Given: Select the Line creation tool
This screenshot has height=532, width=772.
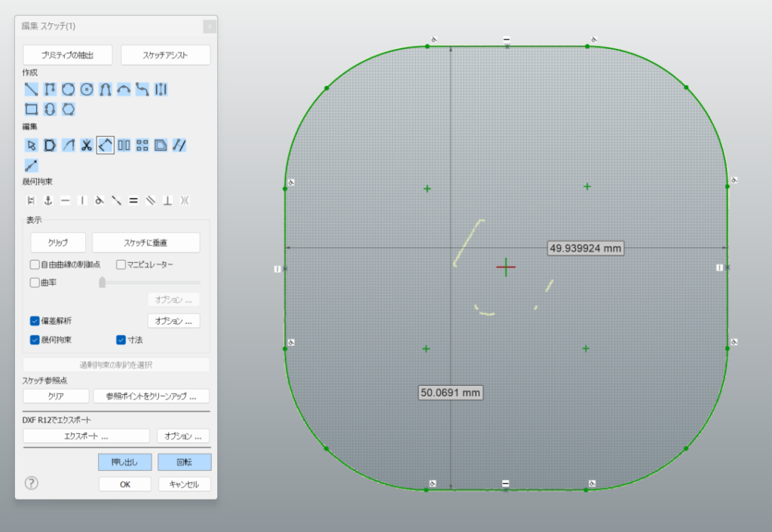Looking at the screenshot, I should tap(31, 90).
